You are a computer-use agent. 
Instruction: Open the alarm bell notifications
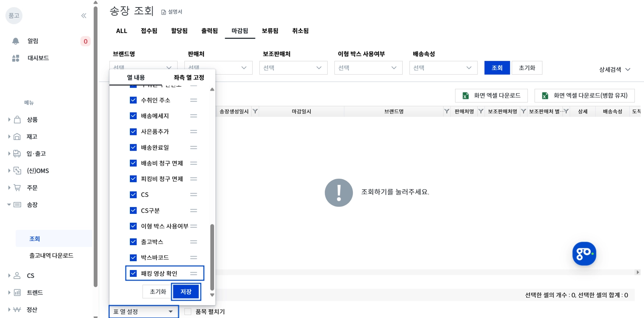(x=16, y=41)
